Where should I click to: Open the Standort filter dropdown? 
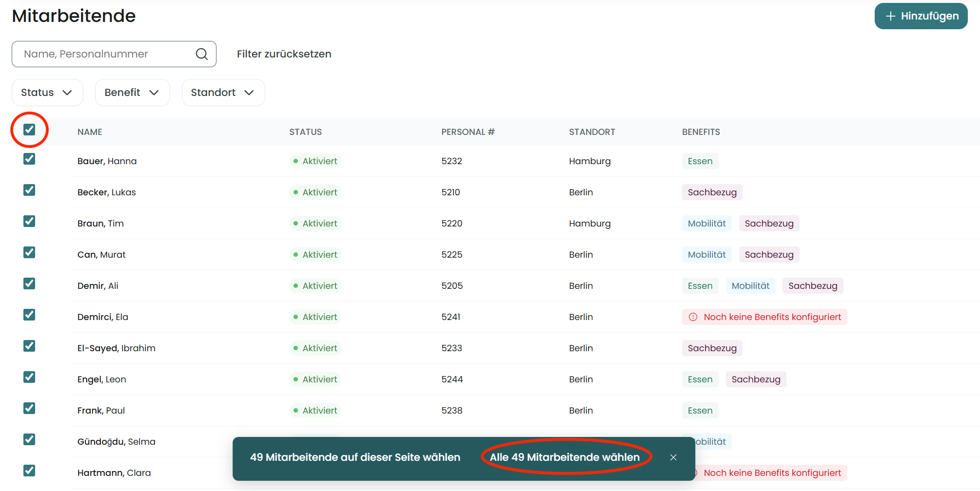pyautogui.click(x=223, y=93)
